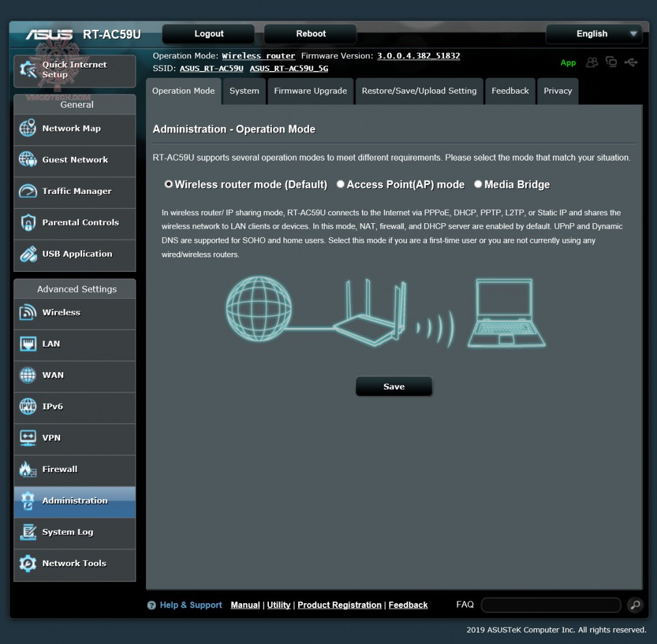Open the WAN menu item
The height and width of the screenshot is (644, 657).
tap(75, 376)
